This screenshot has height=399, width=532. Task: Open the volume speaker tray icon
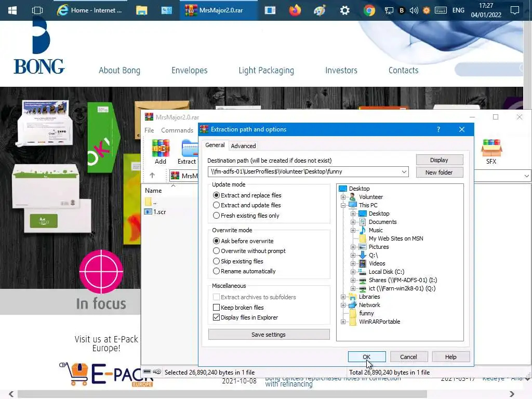tap(414, 10)
